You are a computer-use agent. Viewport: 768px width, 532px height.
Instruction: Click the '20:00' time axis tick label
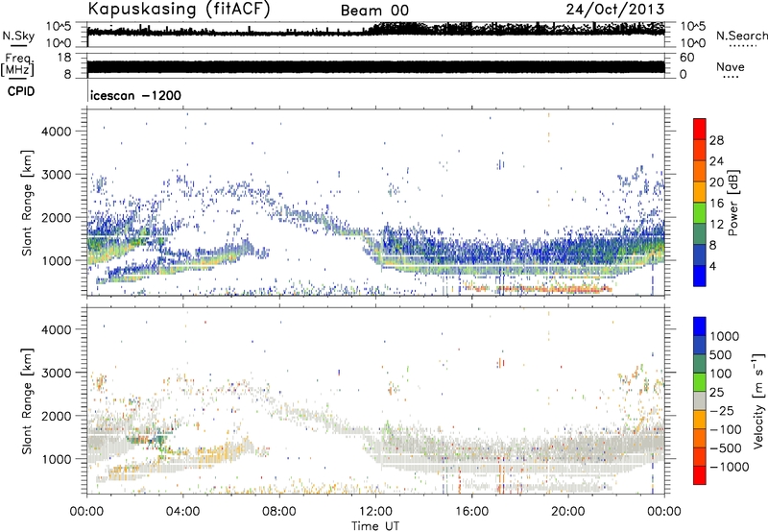[567, 512]
